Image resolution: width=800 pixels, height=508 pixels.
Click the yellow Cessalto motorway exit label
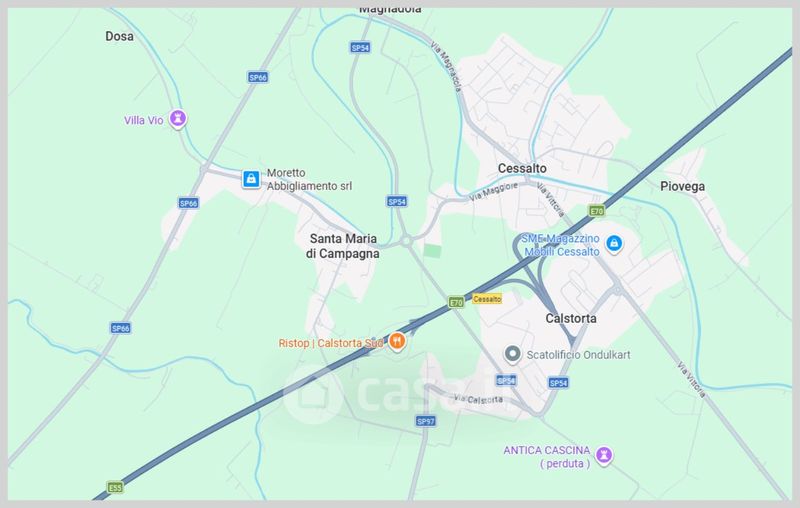487,299
